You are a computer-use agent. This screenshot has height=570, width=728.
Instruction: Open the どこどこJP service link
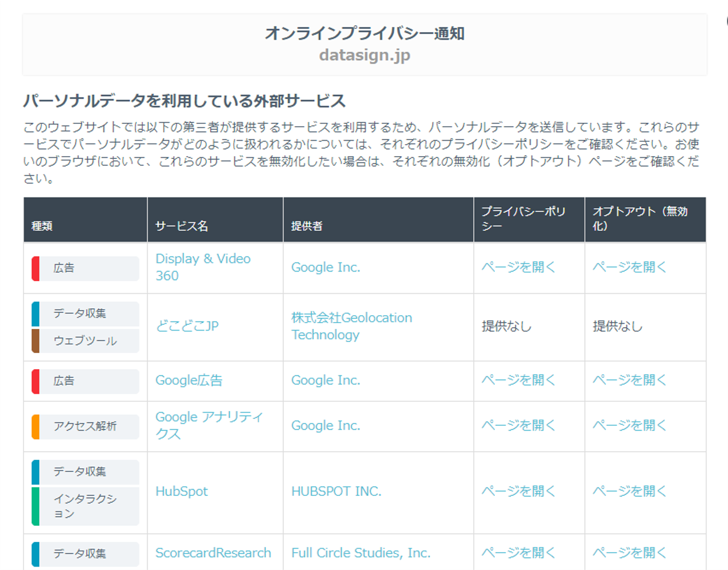pos(187,326)
